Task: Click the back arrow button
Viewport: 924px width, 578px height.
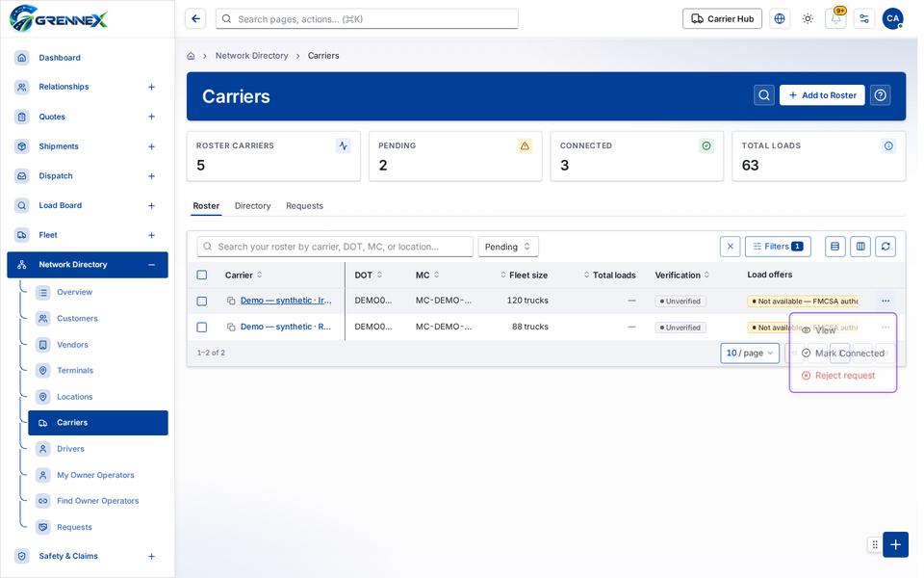Action: (196, 19)
